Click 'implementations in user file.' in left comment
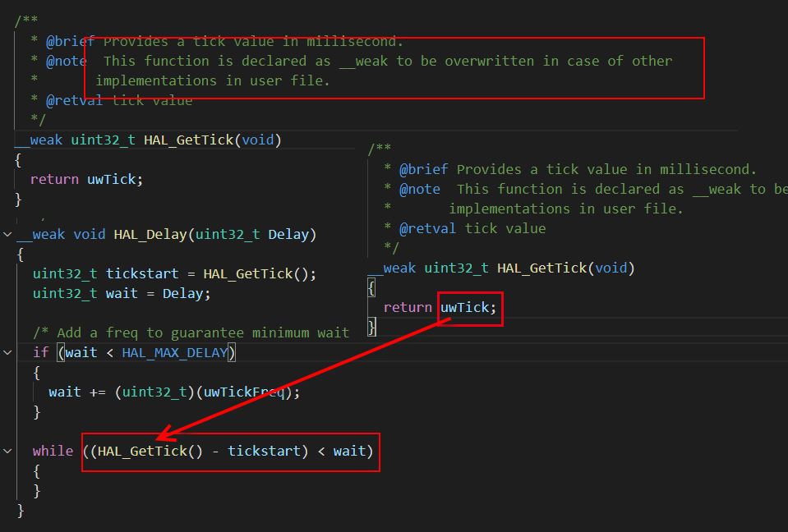This screenshot has width=788, height=532. click(x=213, y=80)
